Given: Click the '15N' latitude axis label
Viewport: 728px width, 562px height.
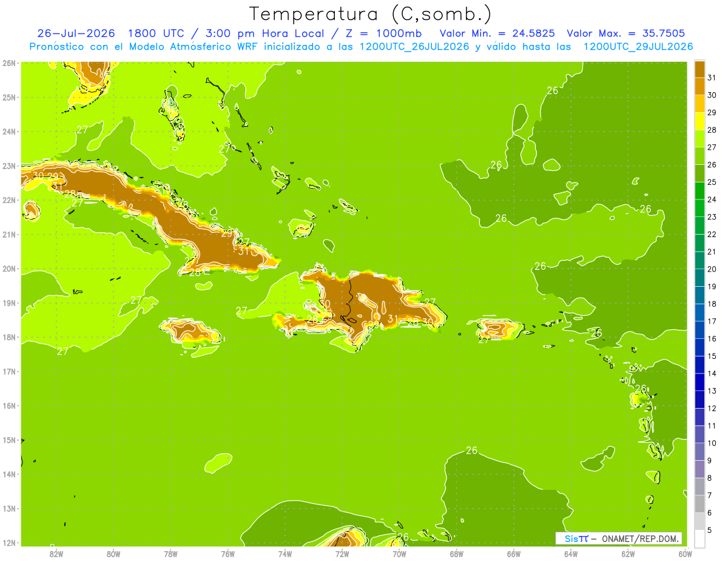Looking at the screenshot, I should click(9, 440).
